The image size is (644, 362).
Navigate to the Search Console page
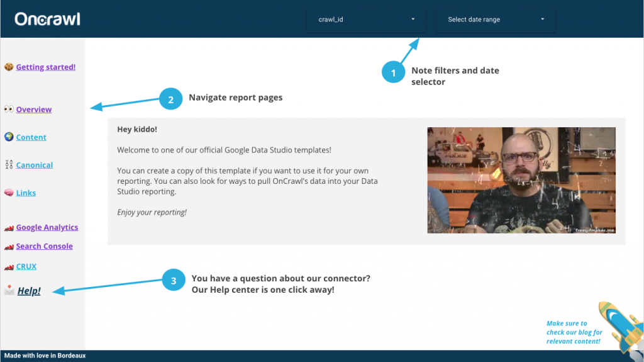coord(45,246)
